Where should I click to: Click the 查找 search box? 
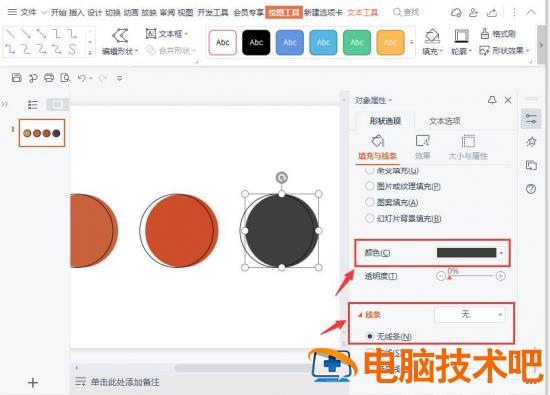tap(406, 13)
